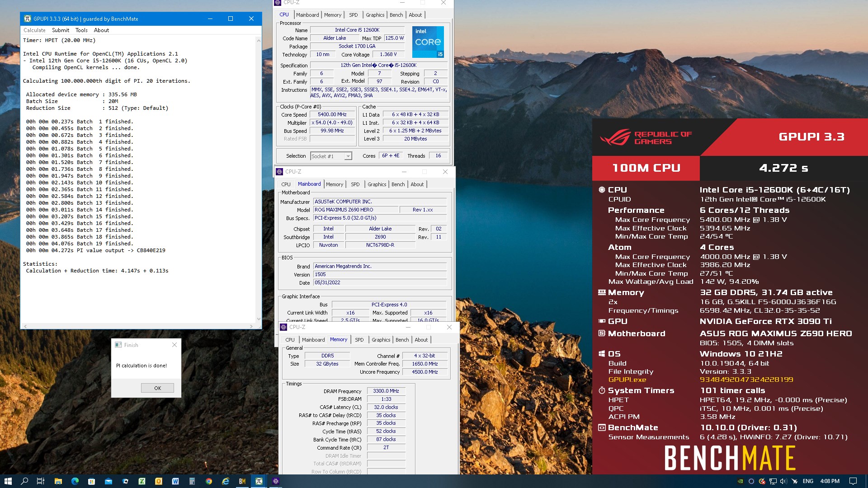Open the Socket #1 selection dropdown in CPU-Z
The width and height of the screenshot is (868, 488).
331,156
